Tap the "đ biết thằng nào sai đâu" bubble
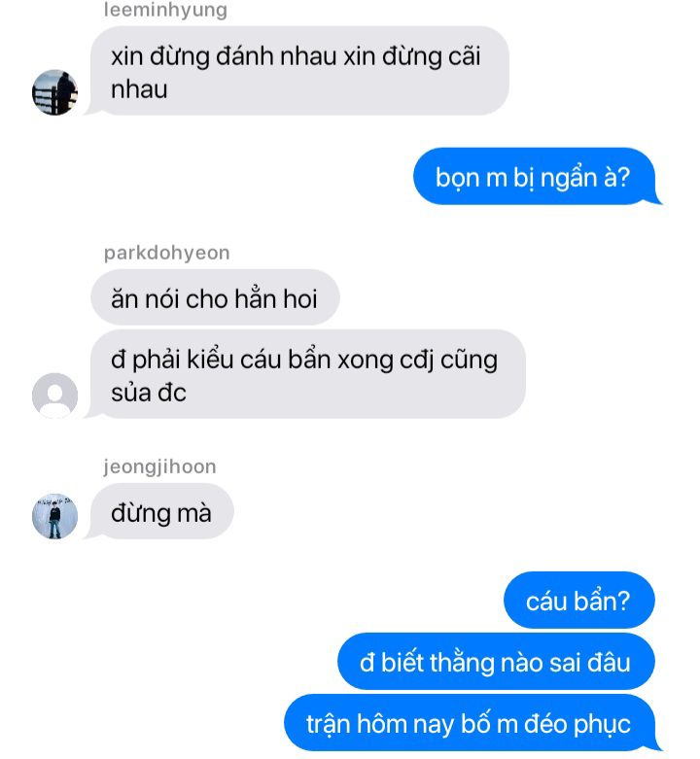Image resolution: width=700 pixels, height=759 pixels. pos(496,661)
